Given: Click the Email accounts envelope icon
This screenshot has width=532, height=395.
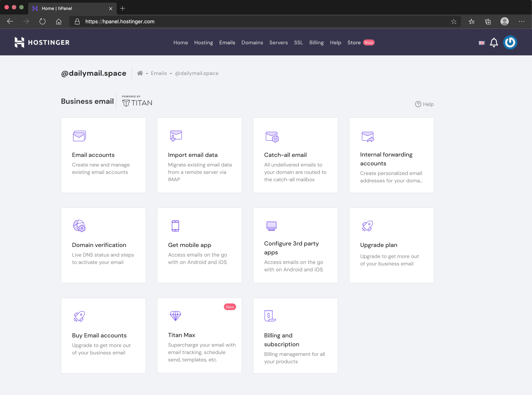Looking at the screenshot, I should [x=79, y=136].
